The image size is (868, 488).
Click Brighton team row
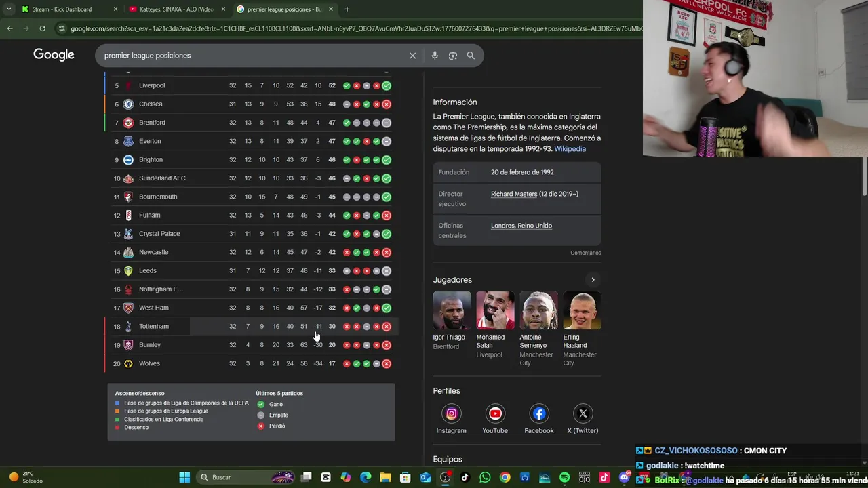coord(251,159)
